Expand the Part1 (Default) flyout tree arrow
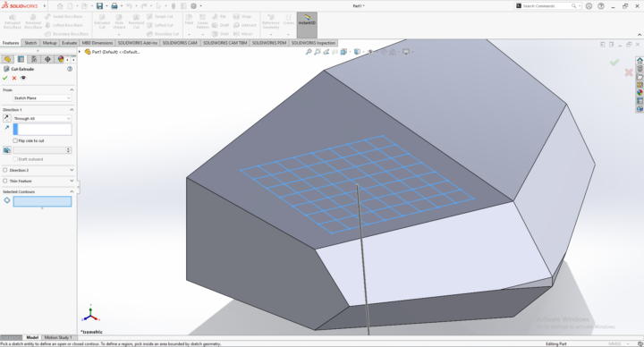The image size is (644, 347). (x=80, y=52)
